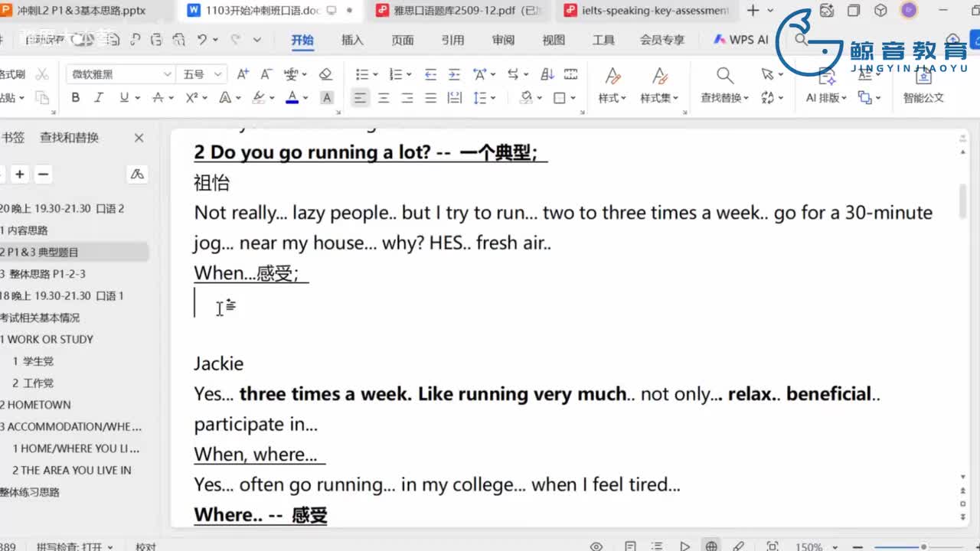Open the AI Layout dropdown
This screenshot has width=980, height=551.
coord(827,98)
